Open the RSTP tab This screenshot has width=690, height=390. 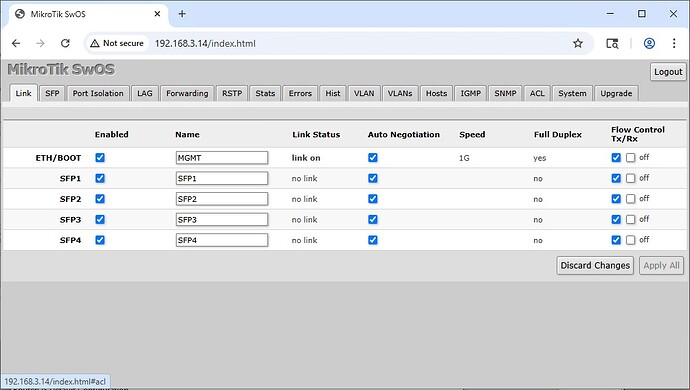coord(232,93)
